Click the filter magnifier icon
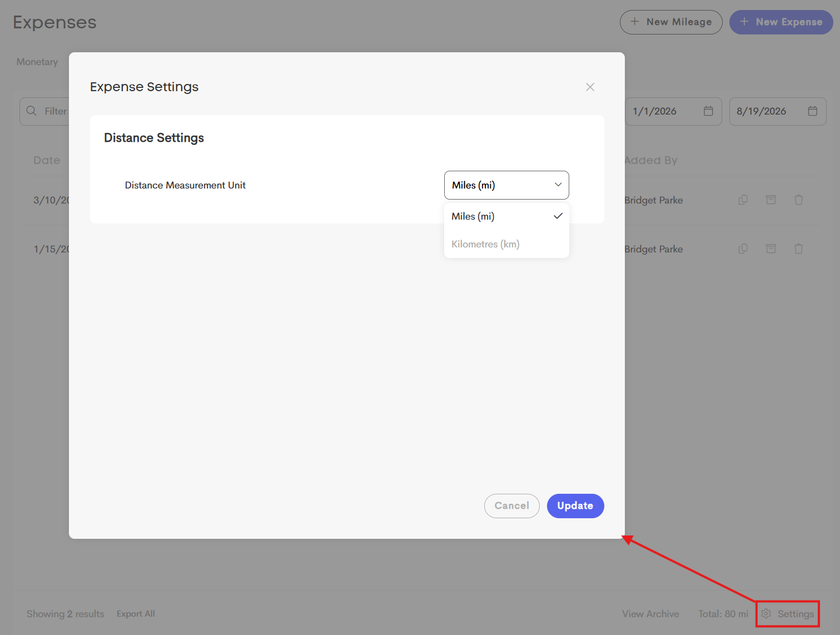840x635 pixels. click(x=32, y=111)
